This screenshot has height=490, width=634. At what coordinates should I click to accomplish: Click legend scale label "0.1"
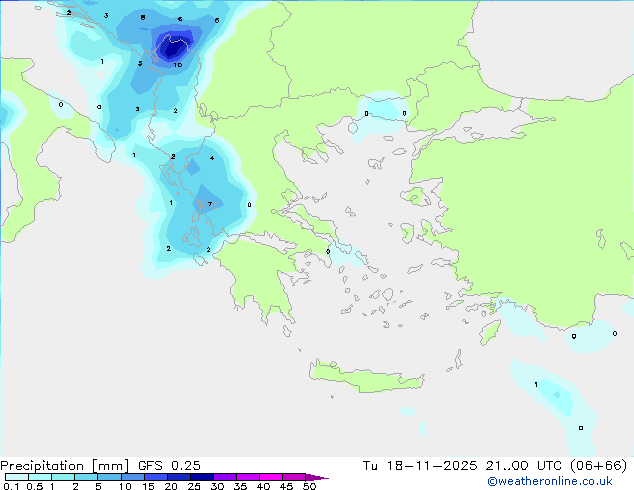click(11, 486)
